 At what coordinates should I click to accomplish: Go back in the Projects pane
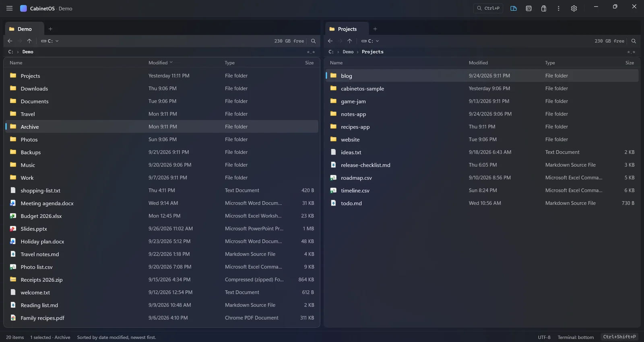(330, 41)
